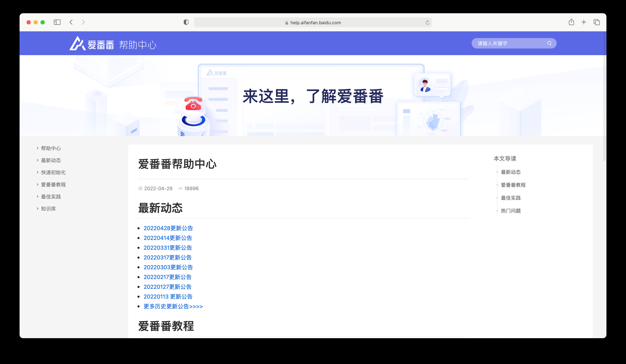Go back with the back arrow

click(x=71, y=22)
